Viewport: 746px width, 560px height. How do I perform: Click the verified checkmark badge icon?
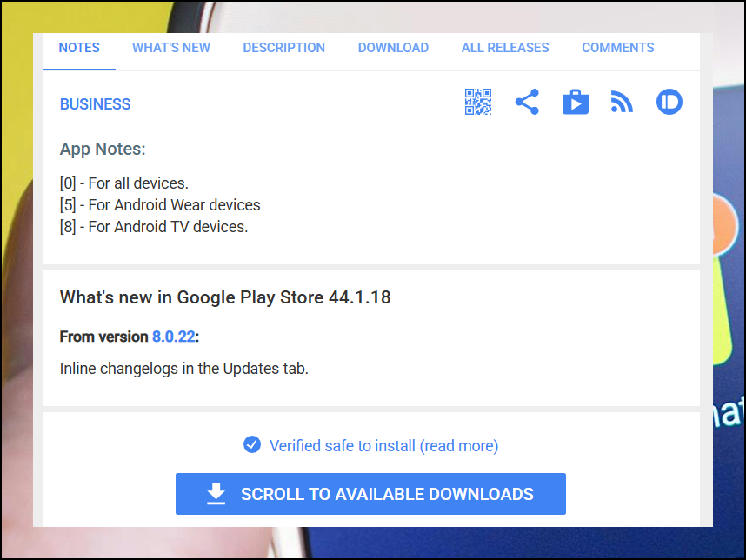click(x=251, y=445)
